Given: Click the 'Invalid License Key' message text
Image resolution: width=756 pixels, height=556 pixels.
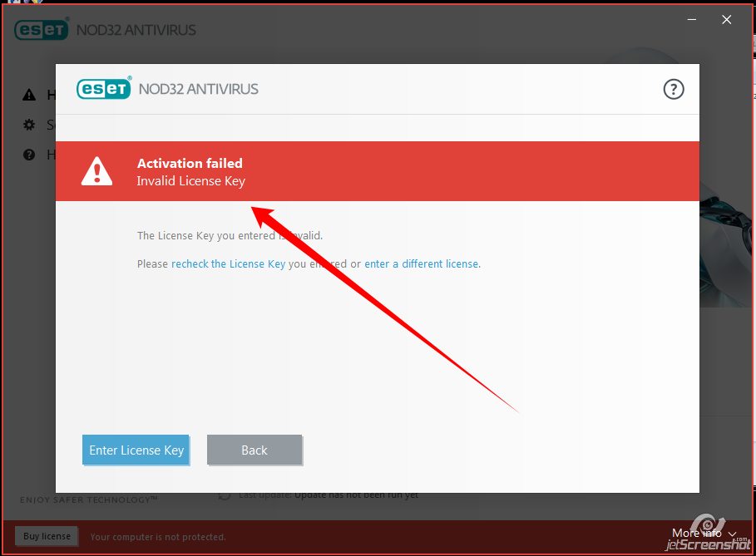Looking at the screenshot, I should coord(191,181).
